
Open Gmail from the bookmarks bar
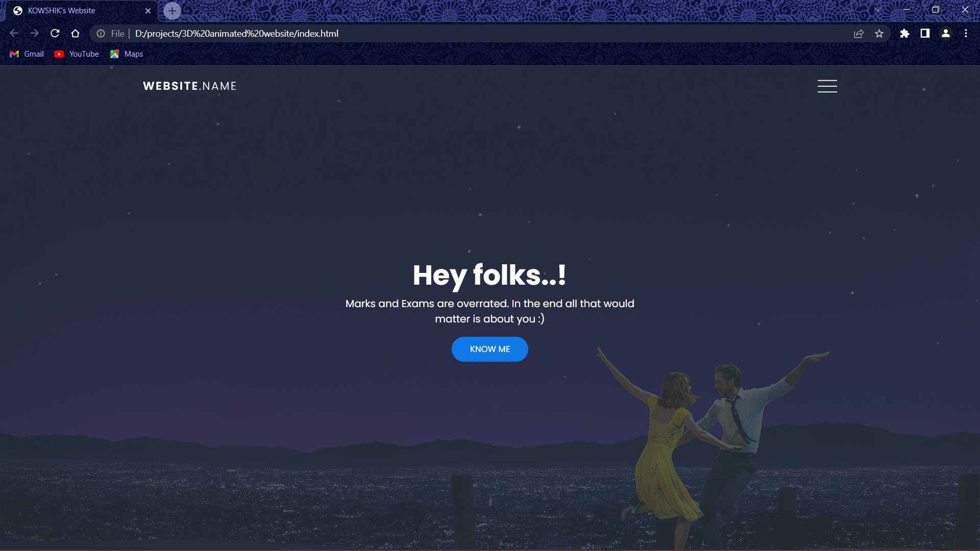27,54
